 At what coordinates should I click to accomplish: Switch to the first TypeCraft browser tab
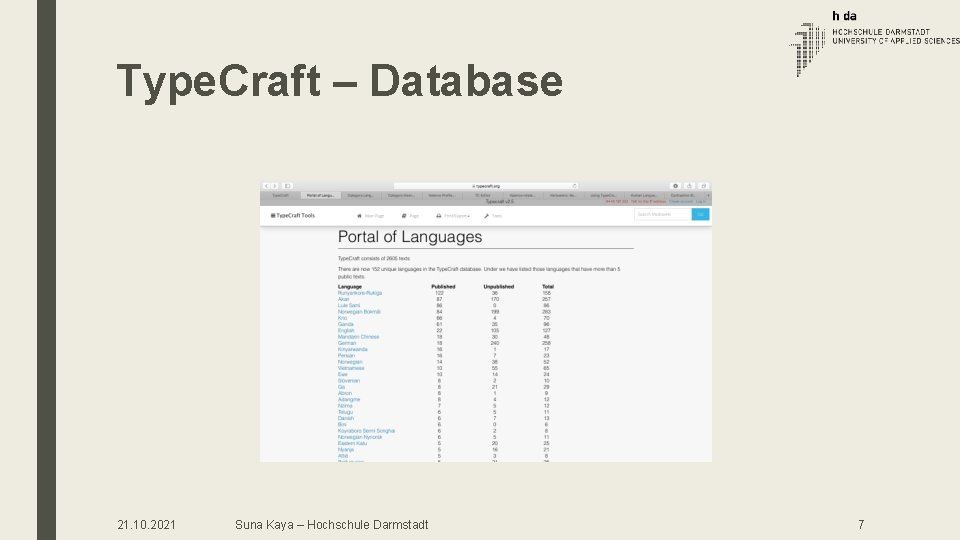(280, 195)
